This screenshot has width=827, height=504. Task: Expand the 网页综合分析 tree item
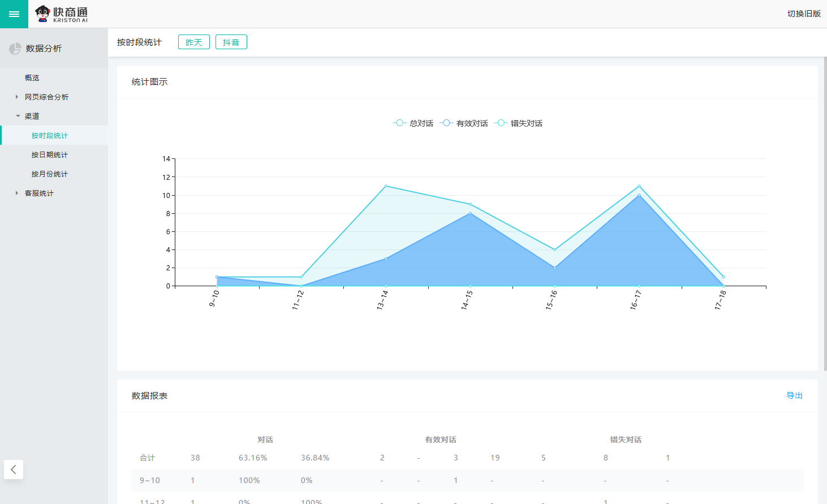click(x=46, y=97)
